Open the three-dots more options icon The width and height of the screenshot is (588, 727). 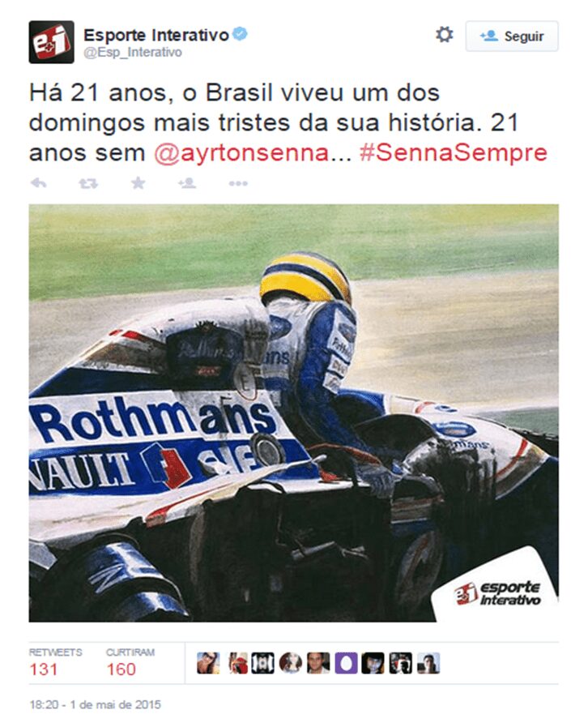click(x=238, y=184)
